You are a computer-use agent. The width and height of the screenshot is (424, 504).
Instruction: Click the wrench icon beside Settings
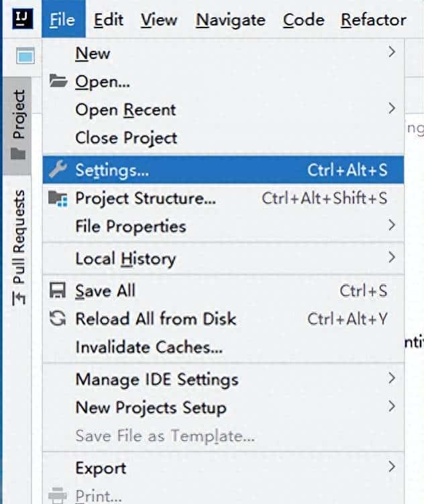[59, 170]
